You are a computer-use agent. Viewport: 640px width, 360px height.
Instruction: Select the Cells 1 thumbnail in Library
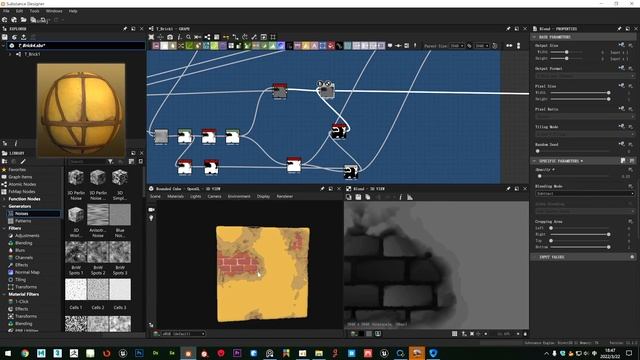pos(76,289)
